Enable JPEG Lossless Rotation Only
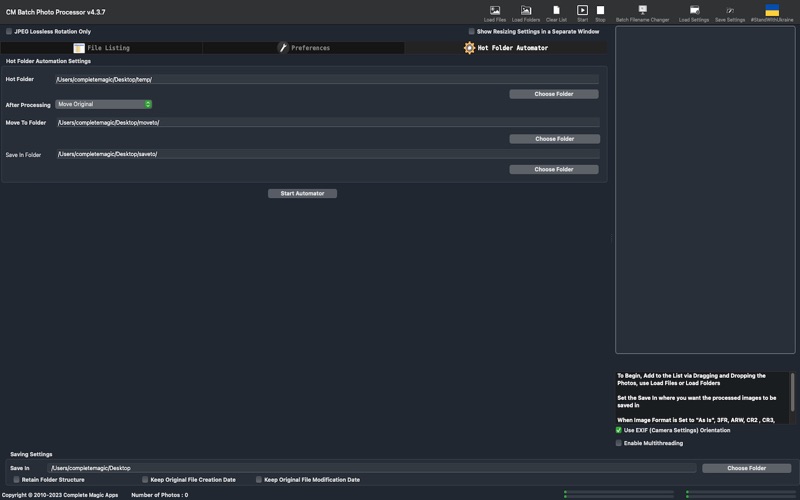 9,32
